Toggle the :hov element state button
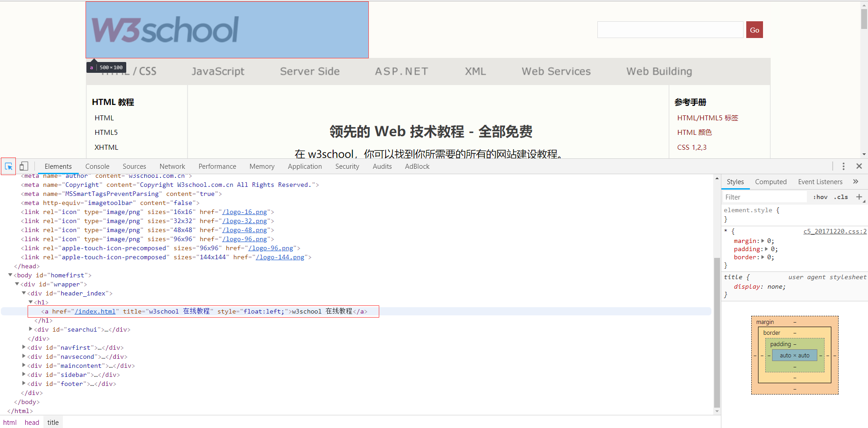 tap(820, 197)
